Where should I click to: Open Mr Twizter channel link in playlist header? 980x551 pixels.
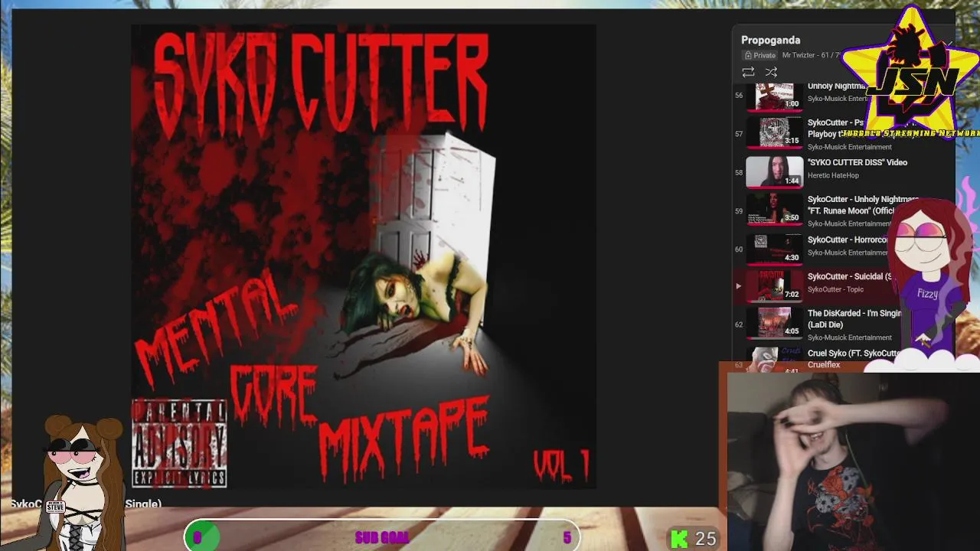point(799,55)
